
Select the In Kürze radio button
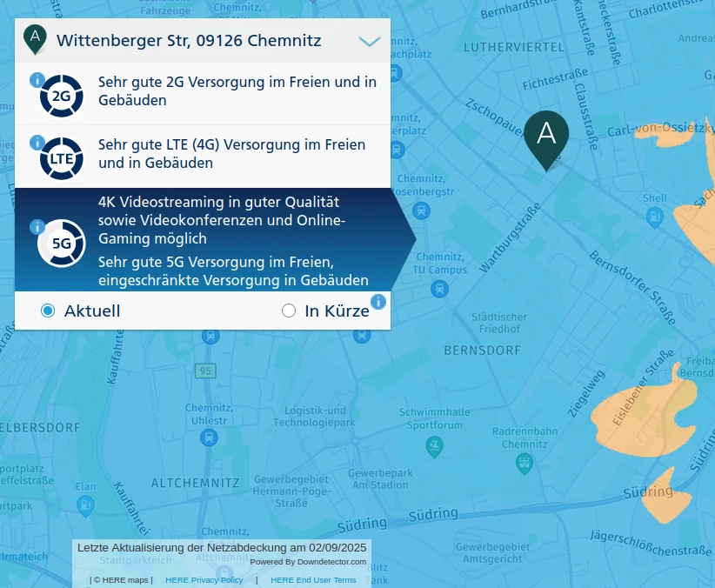point(289,311)
